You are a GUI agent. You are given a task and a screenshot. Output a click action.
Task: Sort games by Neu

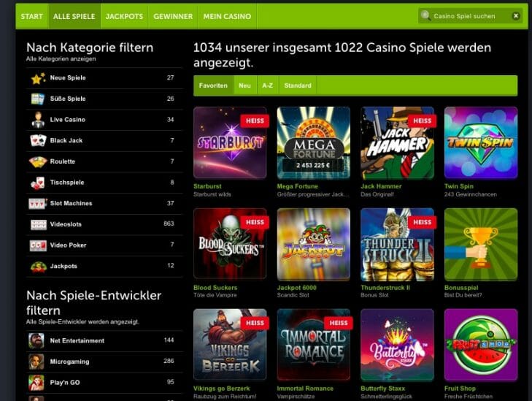click(244, 85)
